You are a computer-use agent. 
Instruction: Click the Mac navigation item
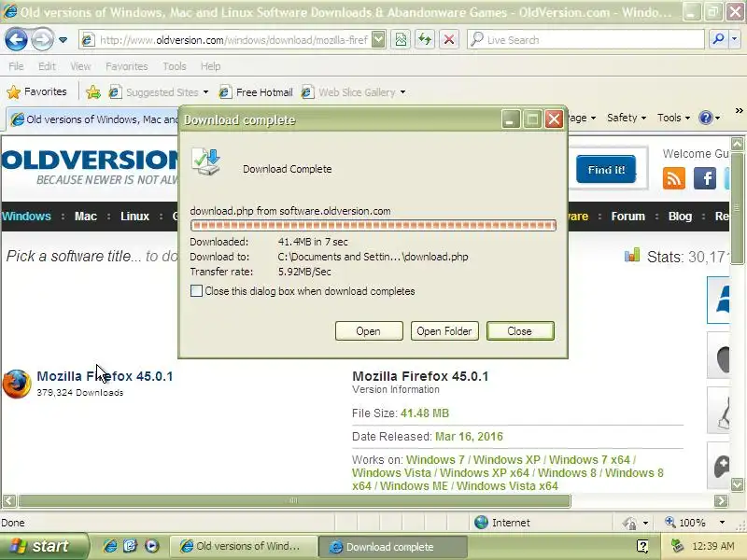pyautogui.click(x=86, y=217)
